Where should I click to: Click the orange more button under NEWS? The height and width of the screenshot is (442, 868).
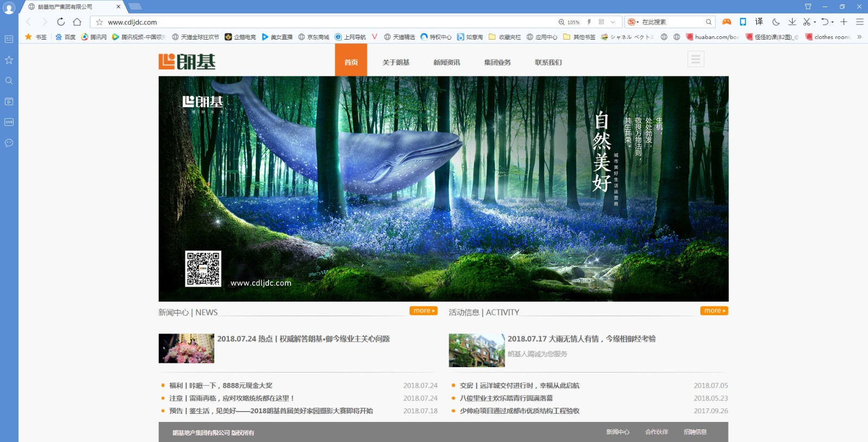[x=423, y=311]
